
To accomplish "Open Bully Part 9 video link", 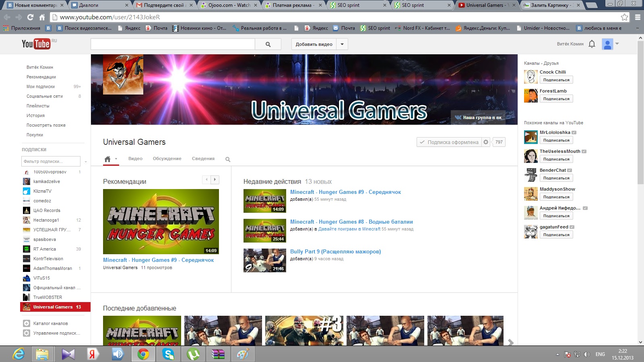I will (335, 251).
